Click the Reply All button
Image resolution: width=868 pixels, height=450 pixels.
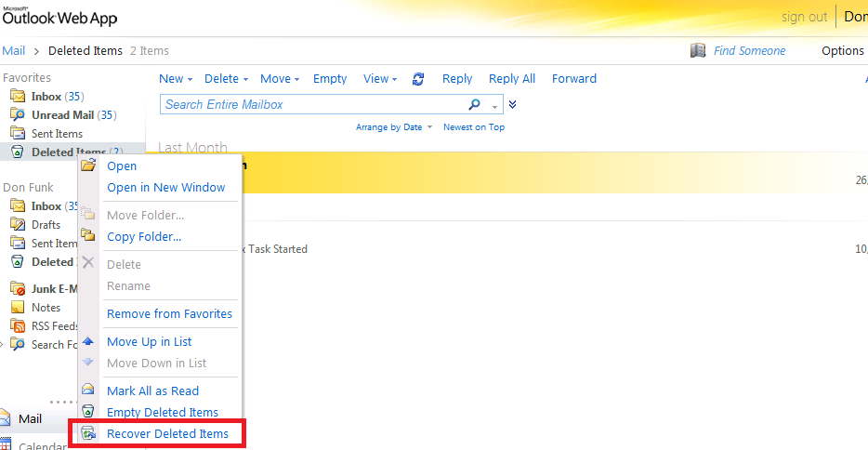point(511,79)
